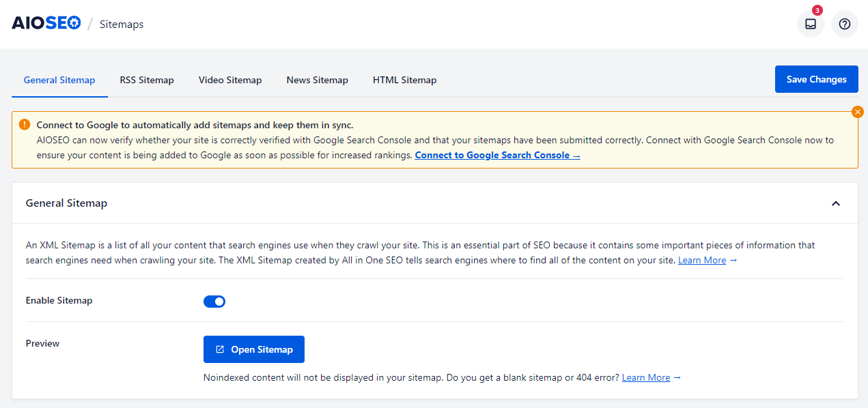
Task: Click the help question mark icon
Action: point(844,24)
